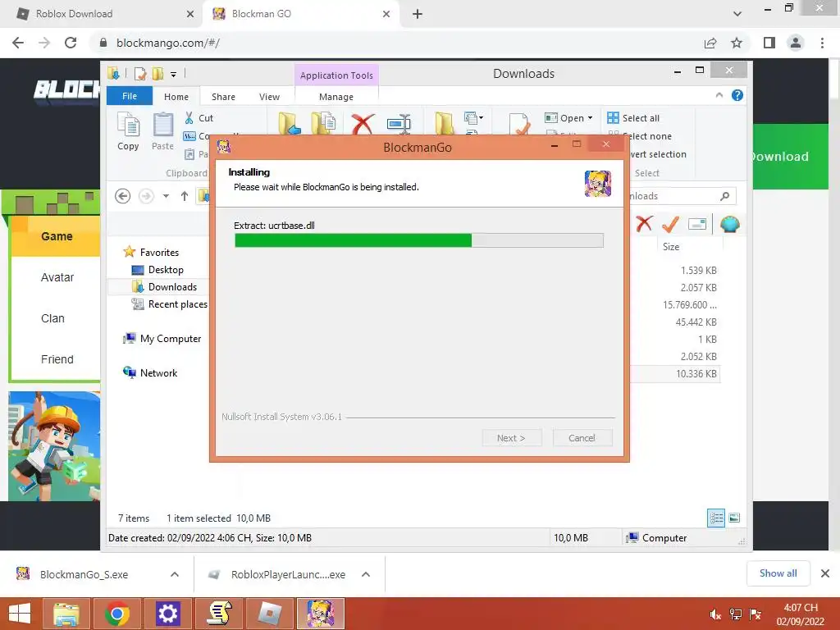
Task: Collapse the Explorer ribbon chevron
Action: coord(719,95)
